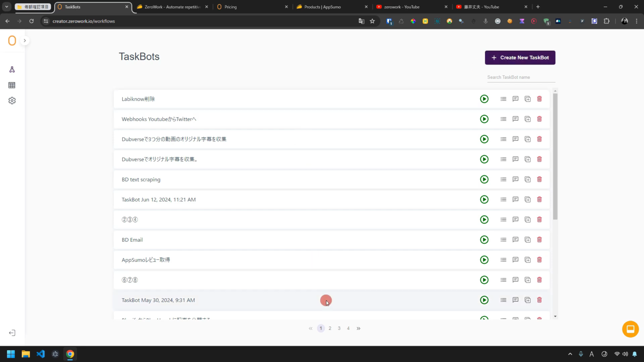
Task: Open TaskBots workflow view in sidebar
Action: [x=12, y=69]
